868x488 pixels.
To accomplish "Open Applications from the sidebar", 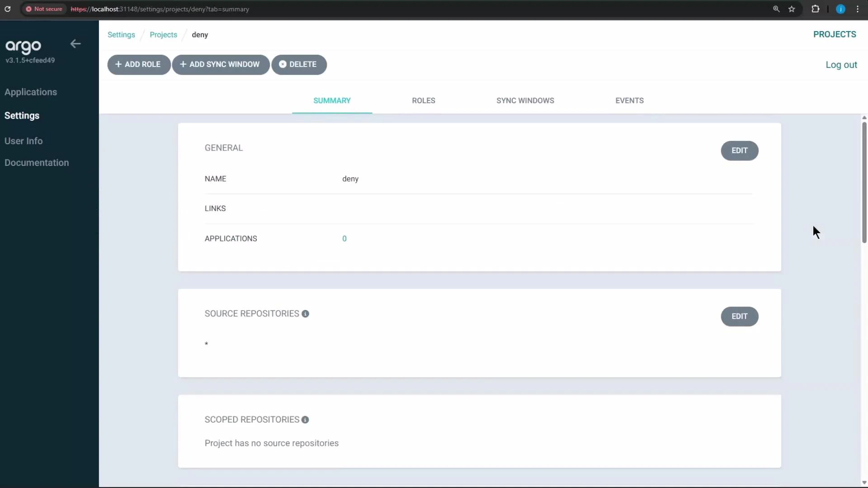I will [31, 92].
